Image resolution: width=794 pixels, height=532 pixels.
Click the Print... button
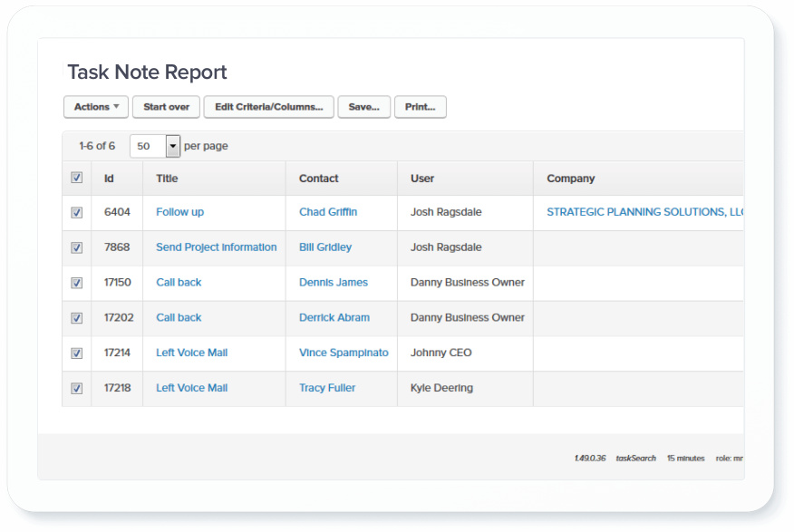click(420, 107)
